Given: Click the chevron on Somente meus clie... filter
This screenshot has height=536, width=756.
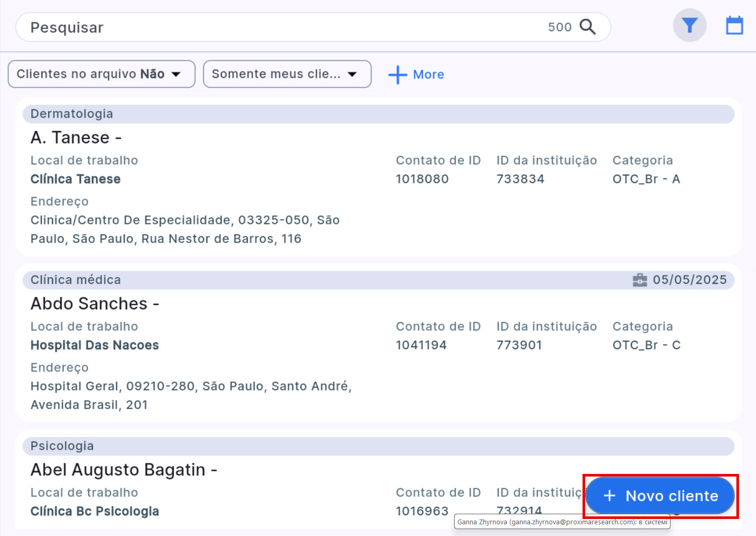Looking at the screenshot, I should coord(352,74).
